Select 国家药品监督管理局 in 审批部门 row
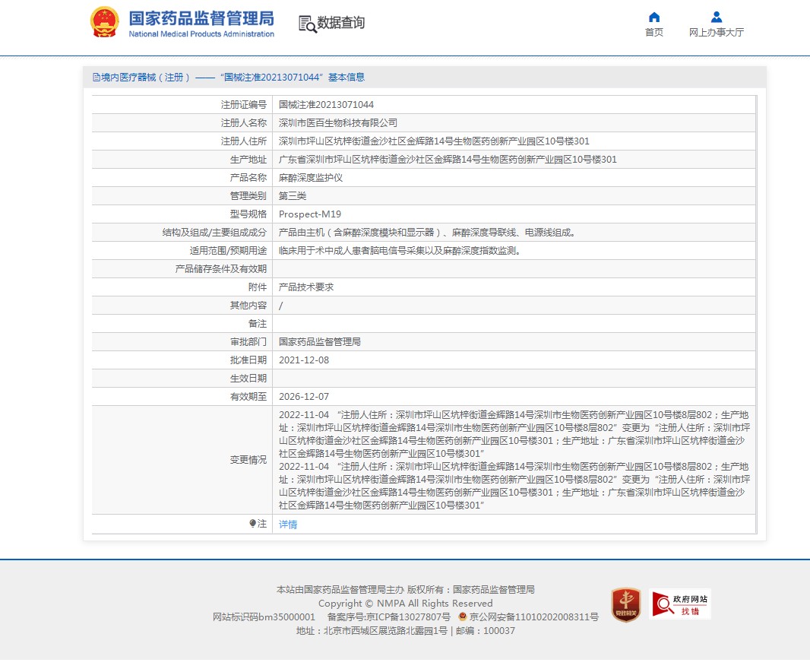Image resolution: width=810 pixels, height=672 pixels. pyautogui.click(x=320, y=341)
